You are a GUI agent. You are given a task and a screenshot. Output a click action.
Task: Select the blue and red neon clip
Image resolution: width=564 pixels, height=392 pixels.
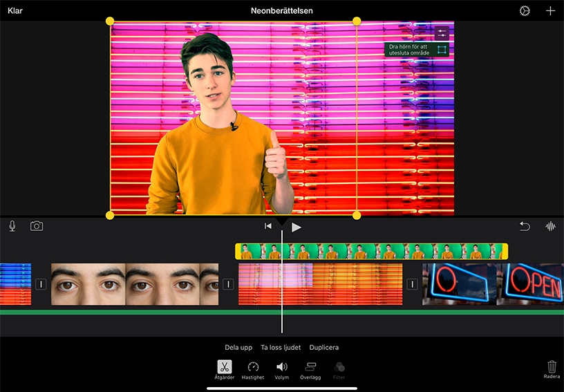15,284
